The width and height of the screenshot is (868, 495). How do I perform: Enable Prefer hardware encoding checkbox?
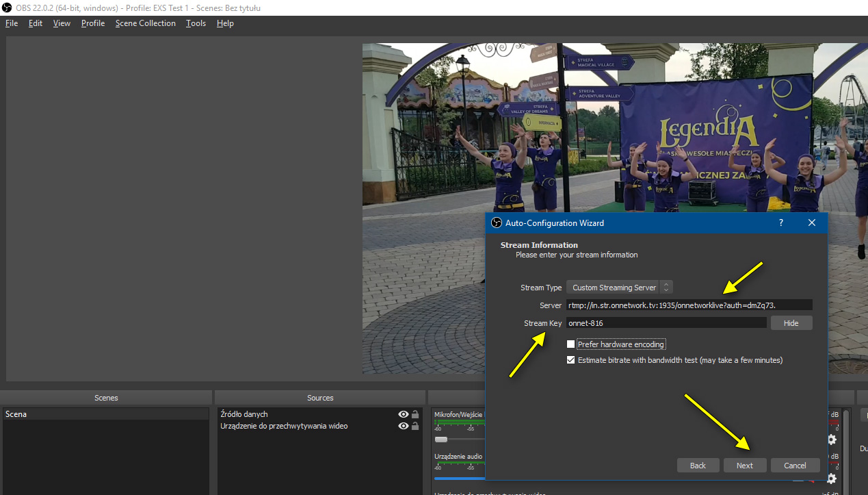[571, 344]
